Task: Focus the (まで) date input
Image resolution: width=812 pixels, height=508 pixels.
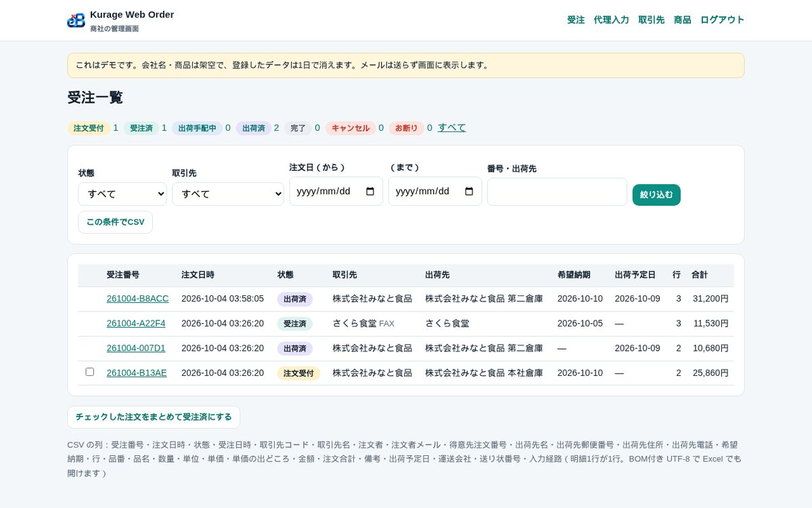Action: (435, 191)
